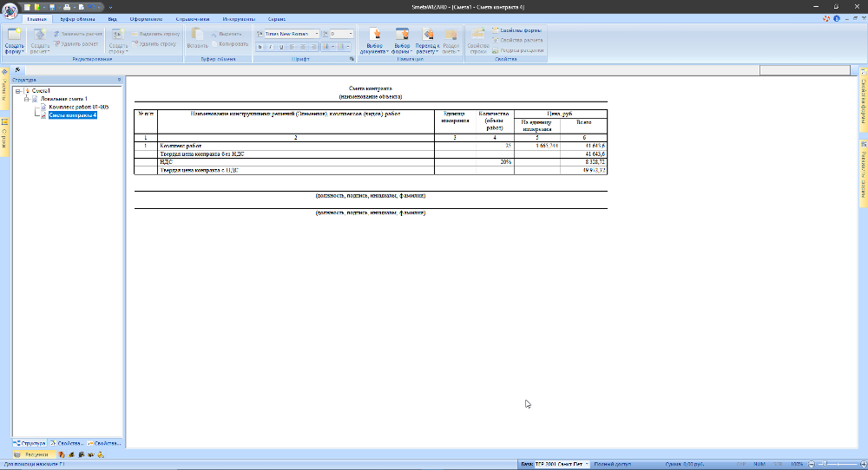Open the SmetaWIZARD application orb menu
Viewport: 868px width, 470px height.
point(10,10)
